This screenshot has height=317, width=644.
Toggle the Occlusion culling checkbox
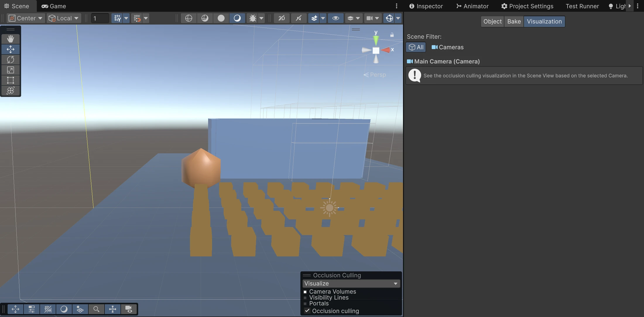pos(307,311)
